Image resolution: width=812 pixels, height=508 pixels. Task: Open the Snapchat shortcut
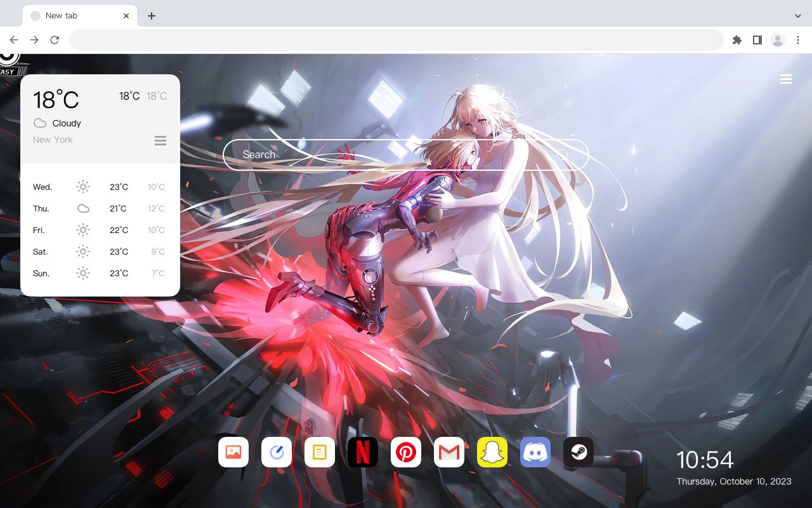(492, 452)
